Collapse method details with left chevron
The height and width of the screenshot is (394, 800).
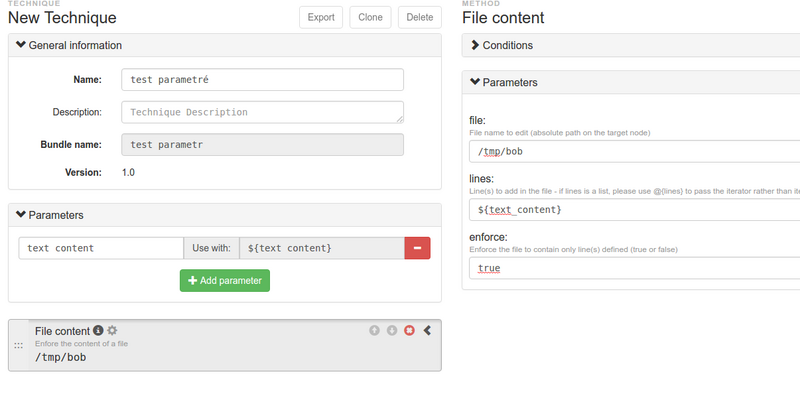pos(428,330)
